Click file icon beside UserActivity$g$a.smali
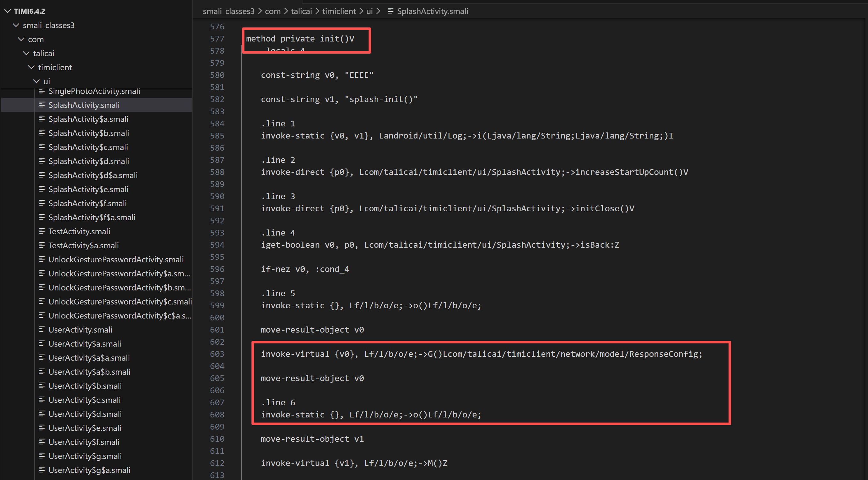868x480 pixels. click(42, 470)
